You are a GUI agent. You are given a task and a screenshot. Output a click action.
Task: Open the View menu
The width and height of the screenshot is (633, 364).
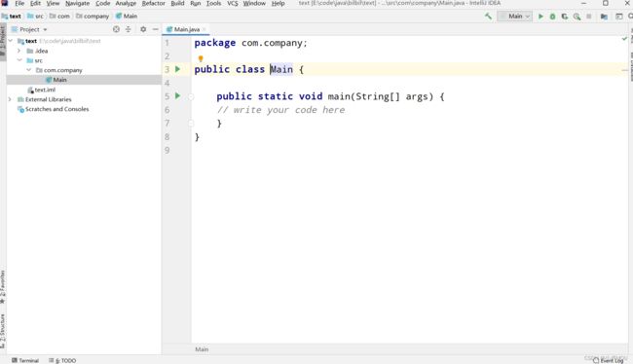(x=53, y=3)
